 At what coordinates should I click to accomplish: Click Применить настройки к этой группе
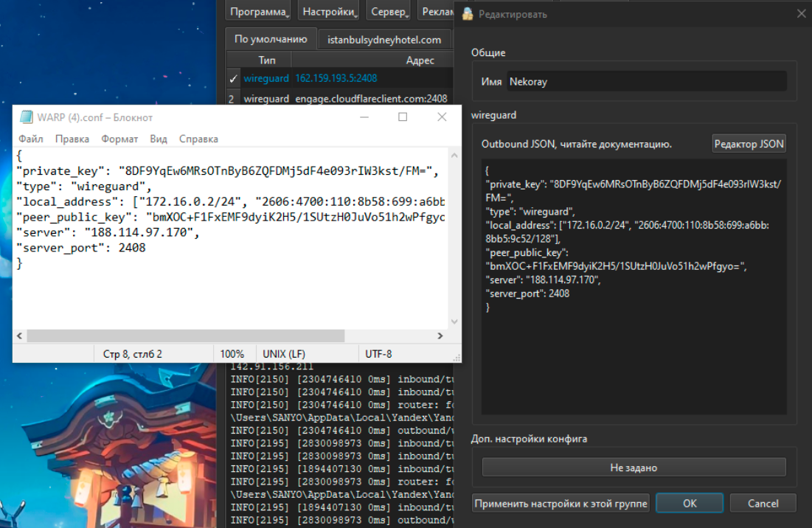[561, 504]
